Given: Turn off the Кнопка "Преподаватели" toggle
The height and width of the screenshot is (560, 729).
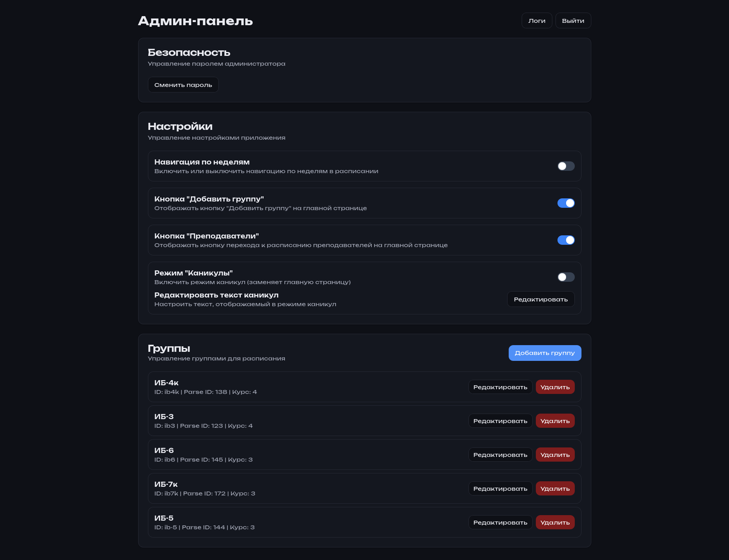Looking at the screenshot, I should [566, 240].
